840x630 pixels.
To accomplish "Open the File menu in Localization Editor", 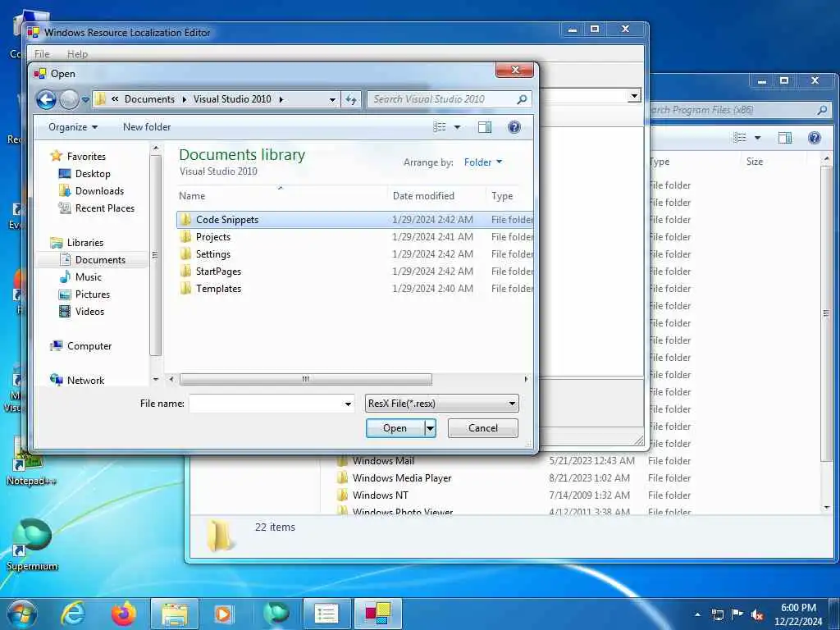I will click(x=42, y=54).
